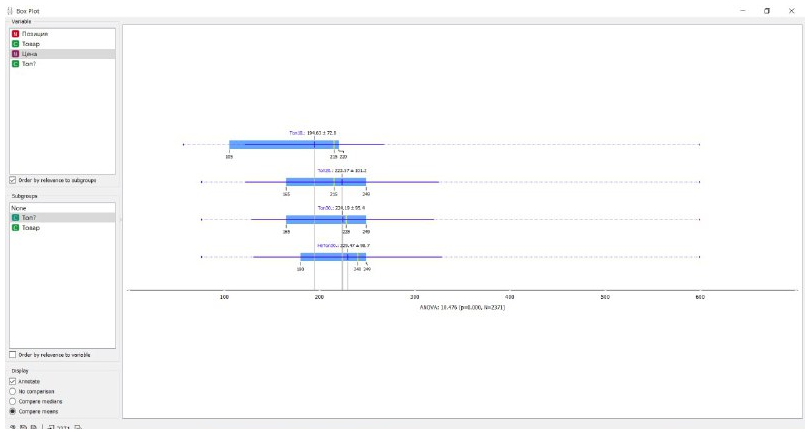Viewport: 812px width, 429px height.
Task: Click the 105 quartile label under top box
Action: (x=229, y=156)
